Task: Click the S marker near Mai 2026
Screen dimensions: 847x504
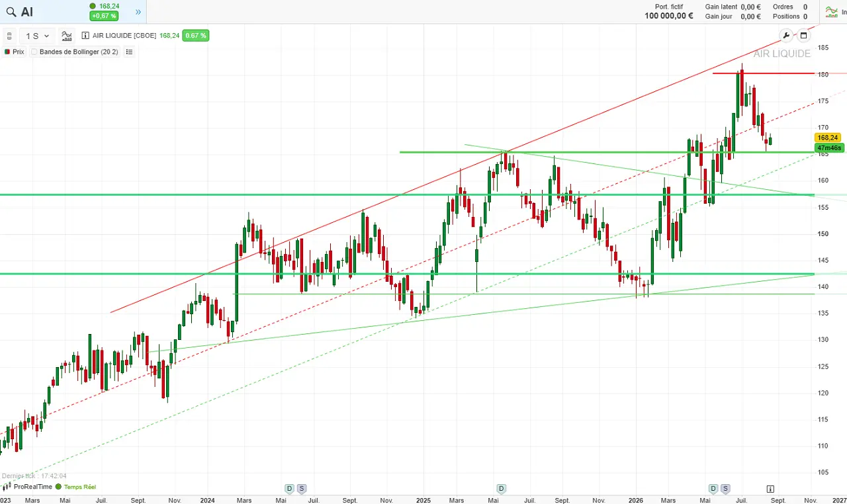Action: pyautogui.click(x=726, y=489)
